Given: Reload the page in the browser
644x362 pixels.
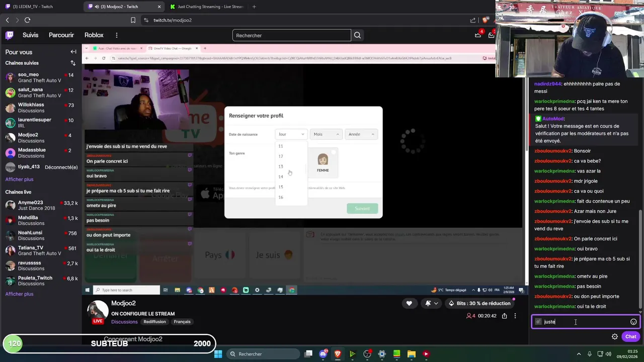Looking at the screenshot, I should pyautogui.click(x=27, y=20).
